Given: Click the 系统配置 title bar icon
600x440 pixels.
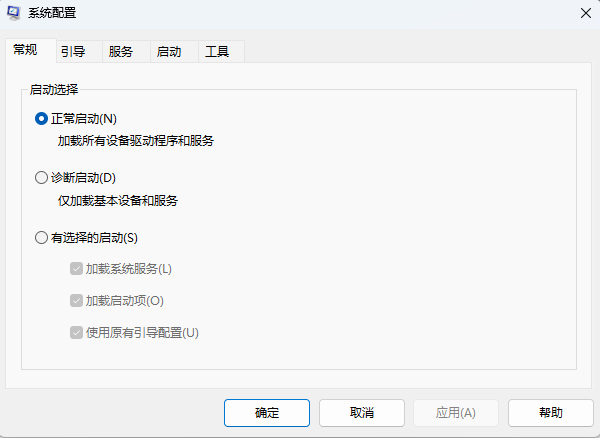Looking at the screenshot, I should [x=14, y=13].
